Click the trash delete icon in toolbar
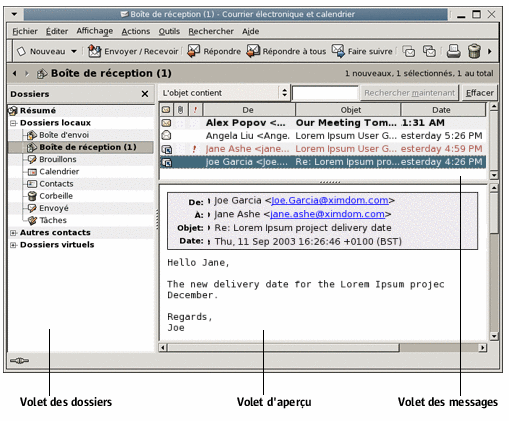509x421 pixels. pos(474,51)
